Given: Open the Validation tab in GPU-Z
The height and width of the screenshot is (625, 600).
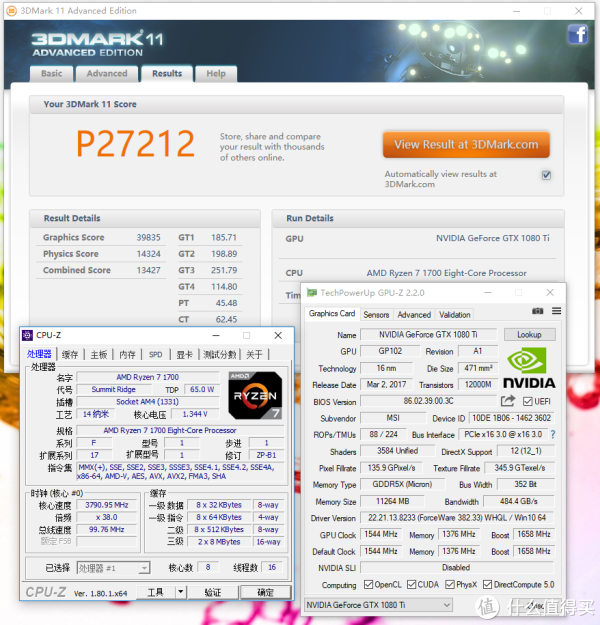Looking at the screenshot, I should (454, 315).
